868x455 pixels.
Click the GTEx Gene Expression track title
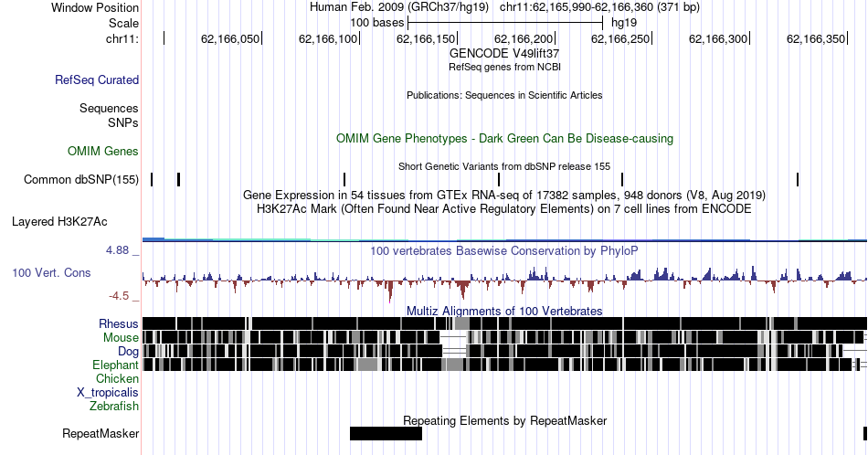click(504, 195)
